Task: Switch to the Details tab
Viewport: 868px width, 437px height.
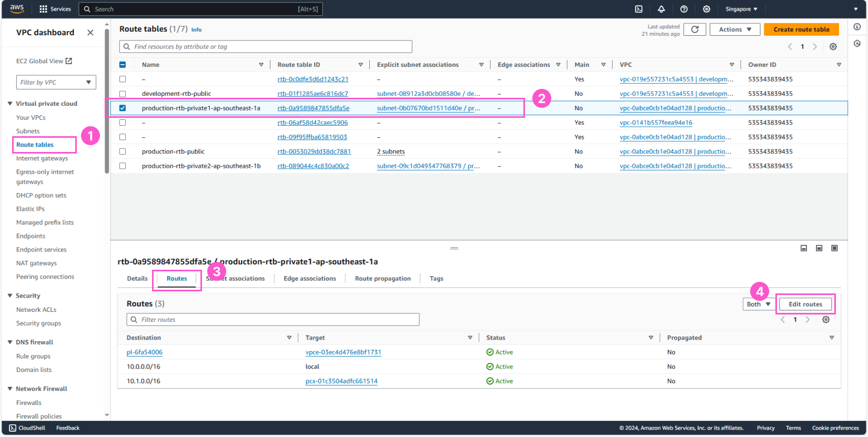Action: 137,279
